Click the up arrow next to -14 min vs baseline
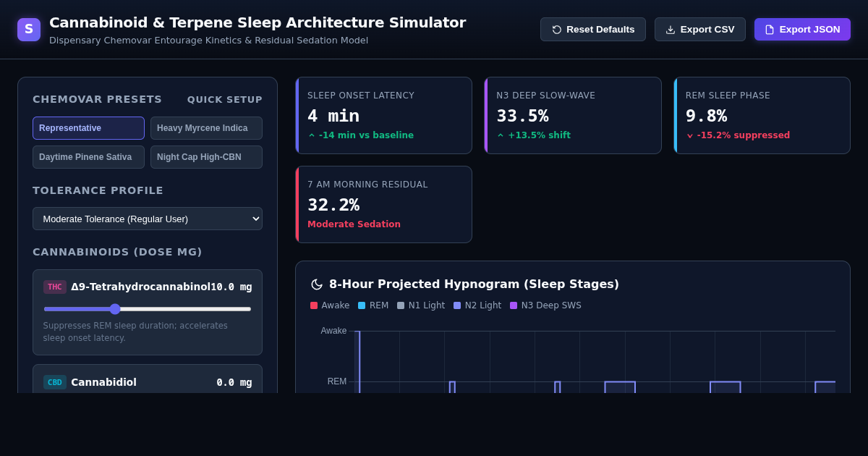Screen dimensions: 868x456 [312, 135]
